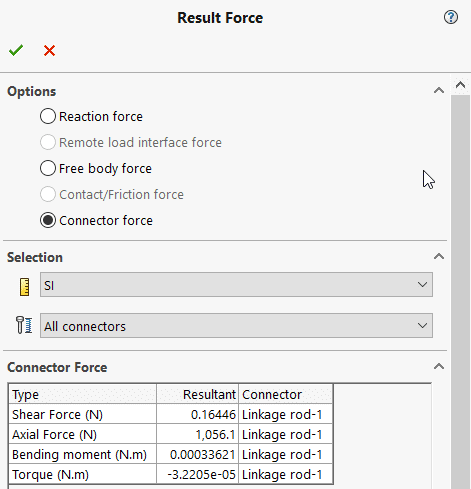Open the Result Force help icon
This screenshot has height=489, width=471.
click(451, 17)
